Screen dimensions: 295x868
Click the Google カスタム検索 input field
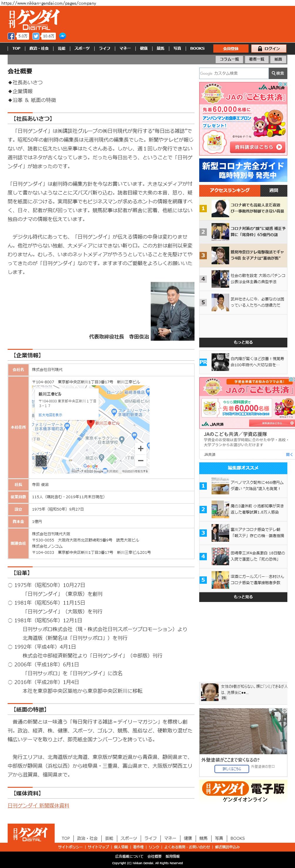pos(234,73)
